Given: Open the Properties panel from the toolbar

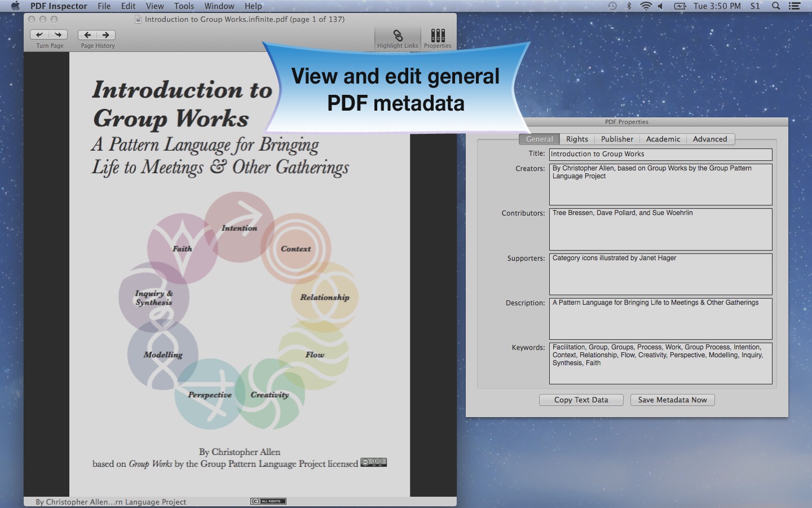Looking at the screenshot, I should coord(437,36).
